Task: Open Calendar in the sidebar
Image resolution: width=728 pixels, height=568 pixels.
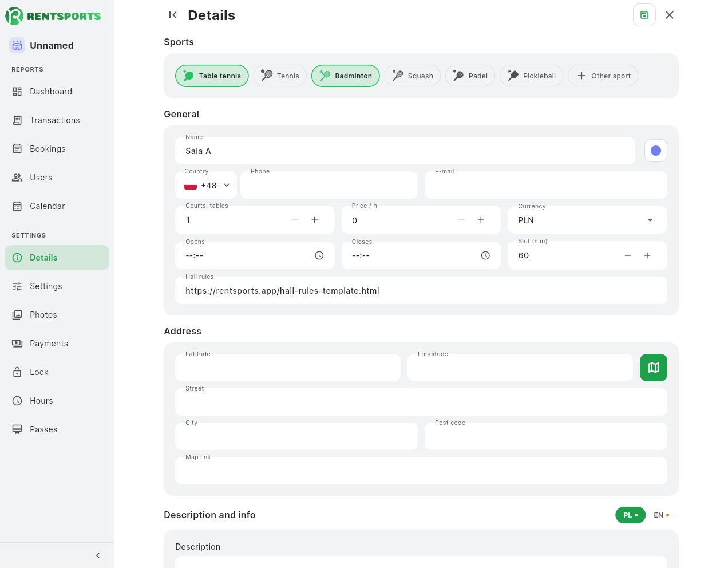Action: coord(57,206)
